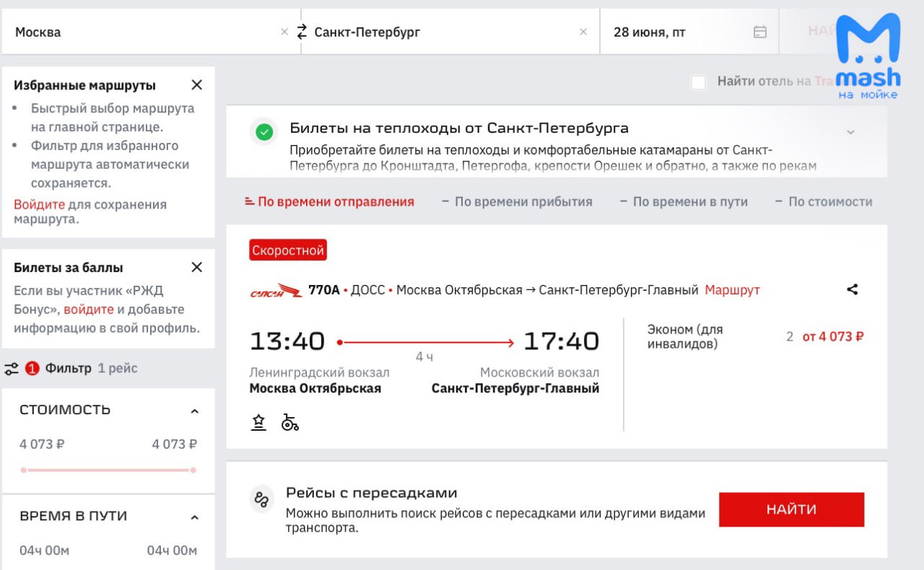Clear the Москва departure field
The height and width of the screenshot is (570, 924).
tap(284, 32)
